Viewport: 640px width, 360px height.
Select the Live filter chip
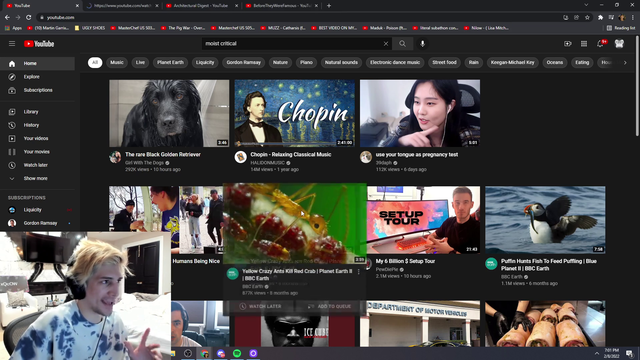pos(140,62)
